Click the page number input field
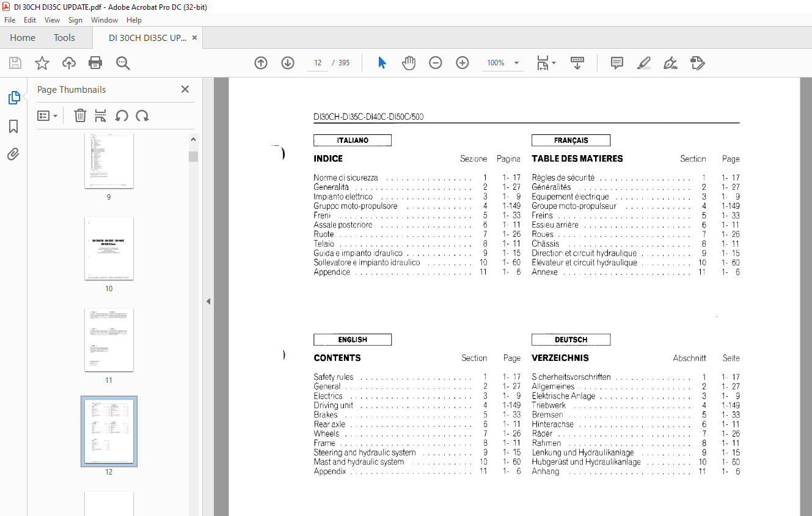Image resolution: width=812 pixels, height=516 pixels. point(318,63)
